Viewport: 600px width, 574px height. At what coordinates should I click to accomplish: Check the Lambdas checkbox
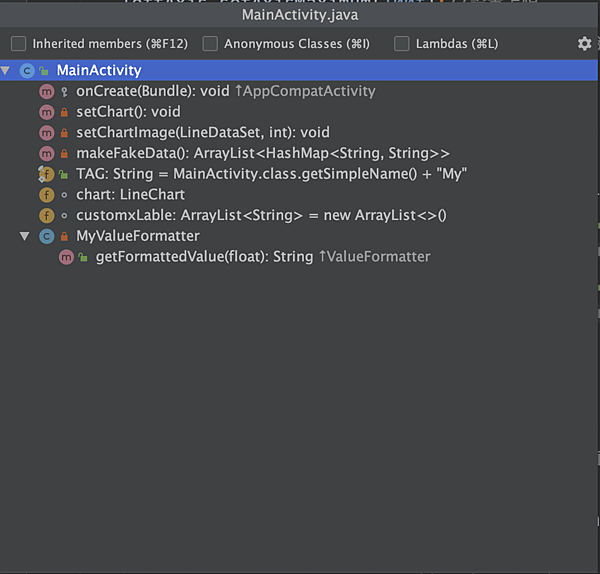[x=401, y=44]
